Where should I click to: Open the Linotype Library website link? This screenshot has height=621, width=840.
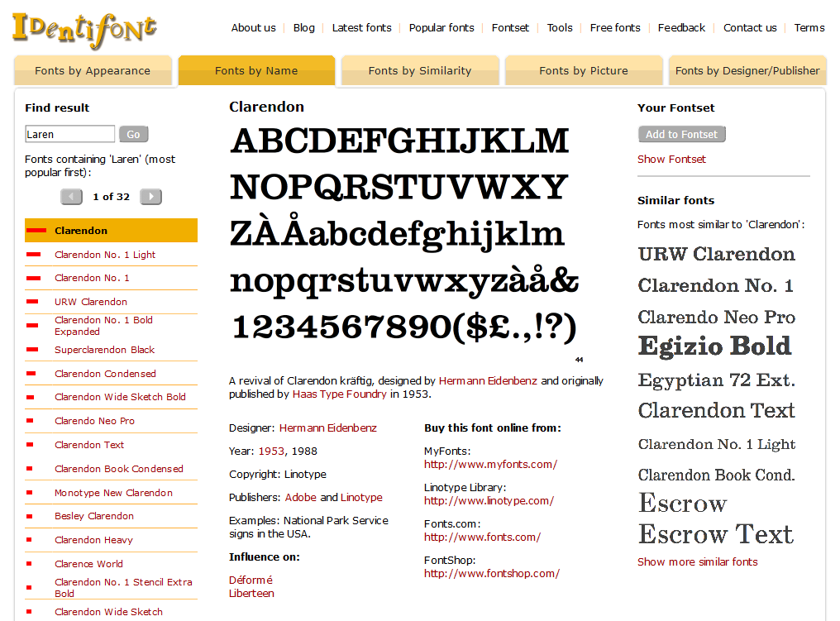(x=489, y=501)
